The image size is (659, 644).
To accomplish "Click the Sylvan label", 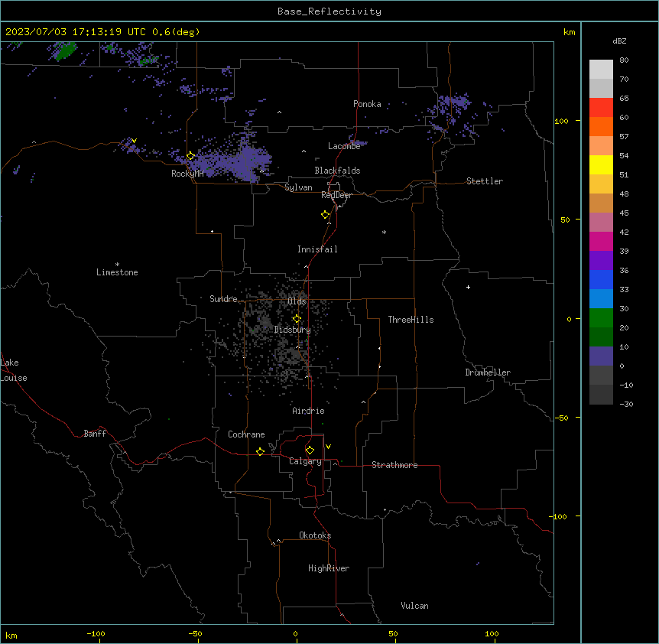I will click(298, 187).
